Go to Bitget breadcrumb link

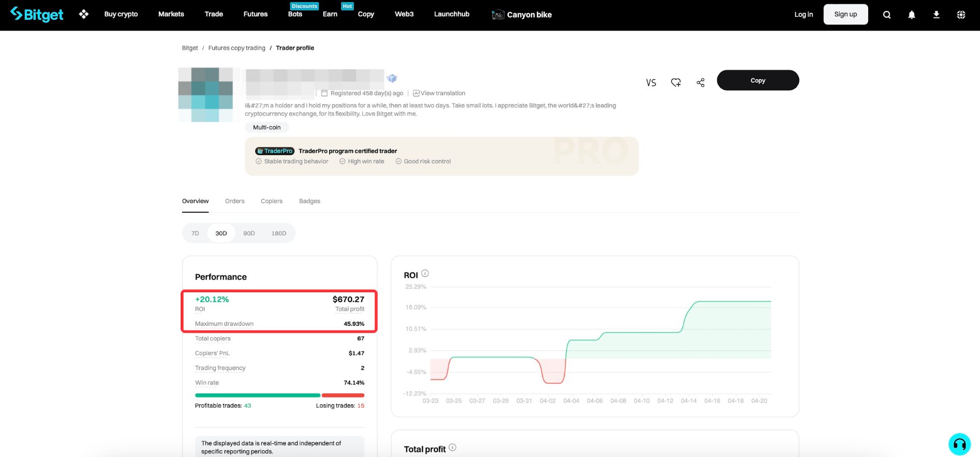[x=190, y=48]
